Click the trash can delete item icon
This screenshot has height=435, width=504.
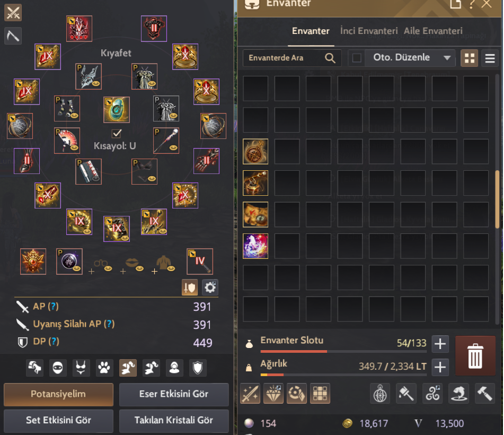475,355
